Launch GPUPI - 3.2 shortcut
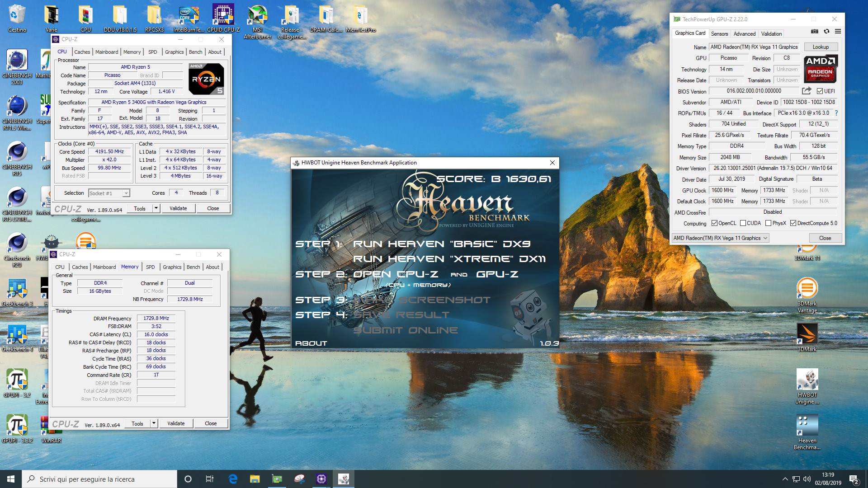Screen dimensions: 868x488 tap(17, 383)
